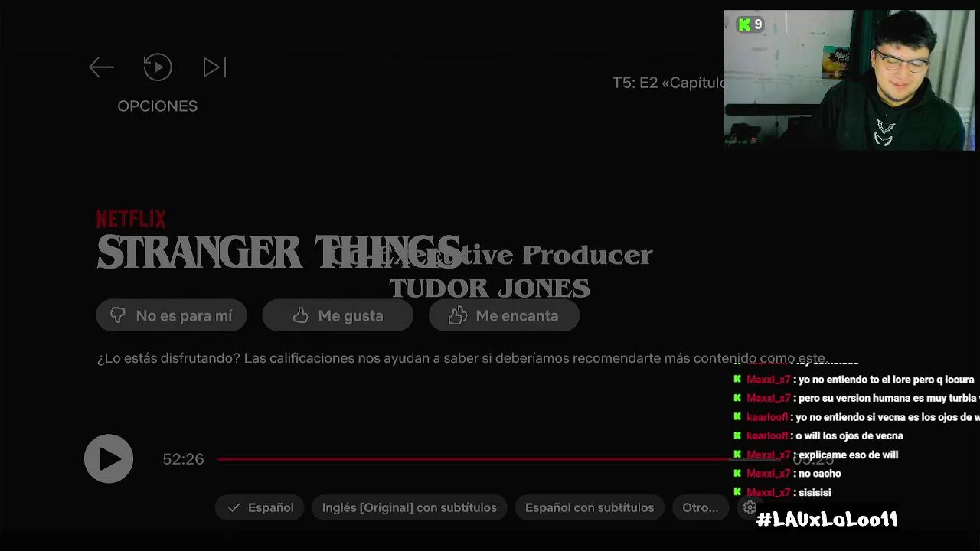
Task: Click the NETFLIX logo text
Action: 131,220
